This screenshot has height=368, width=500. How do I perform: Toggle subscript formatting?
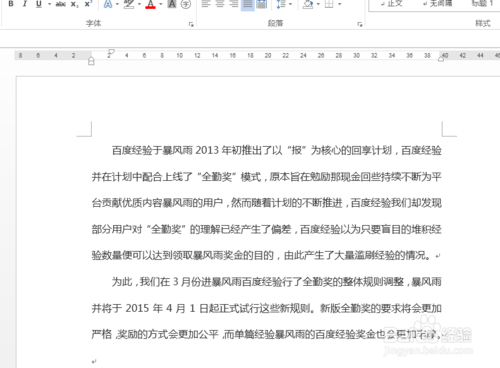pyautogui.click(x=75, y=4)
